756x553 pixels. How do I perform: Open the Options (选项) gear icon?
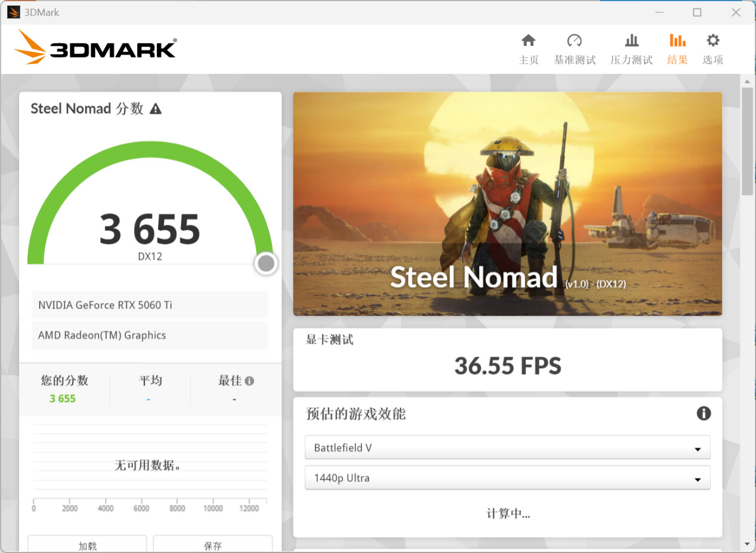click(712, 41)
